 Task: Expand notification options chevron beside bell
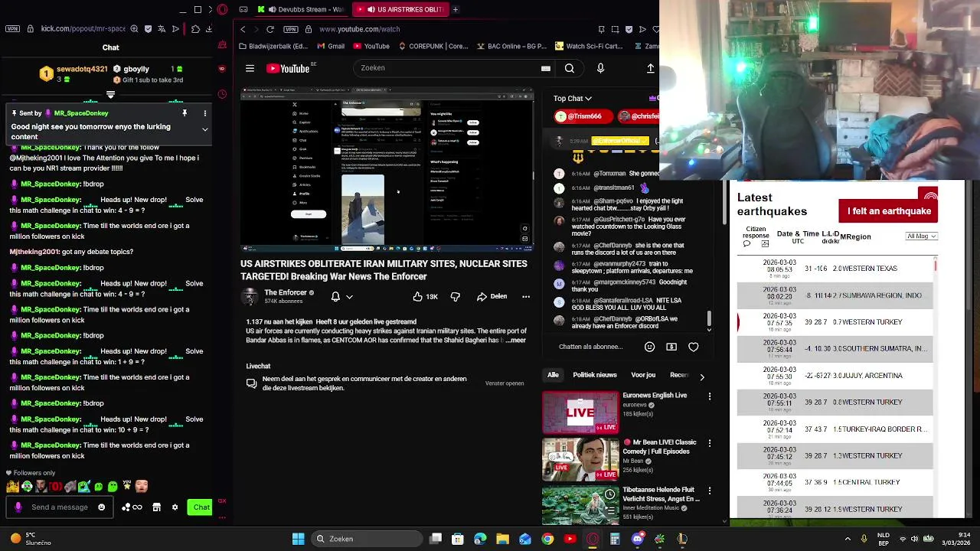coord(349,296)
